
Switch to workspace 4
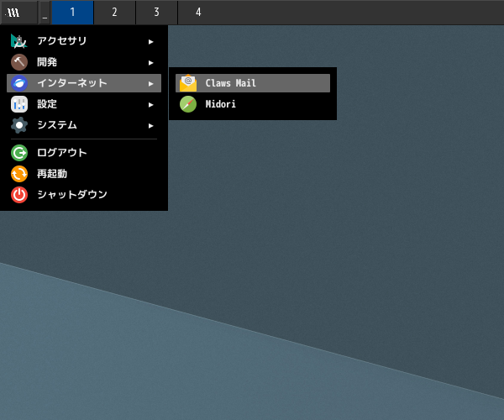198,13
